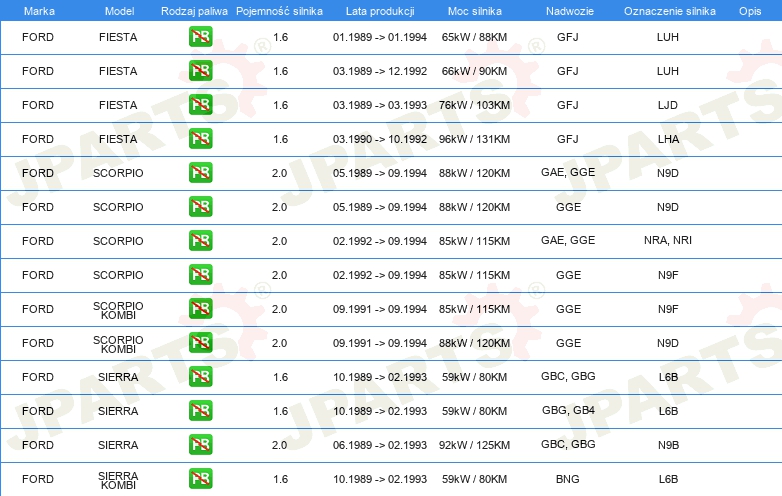Select the 65kW / 88KM power cell
Viewport: 782px width, 496px height.
coord(474,37)
